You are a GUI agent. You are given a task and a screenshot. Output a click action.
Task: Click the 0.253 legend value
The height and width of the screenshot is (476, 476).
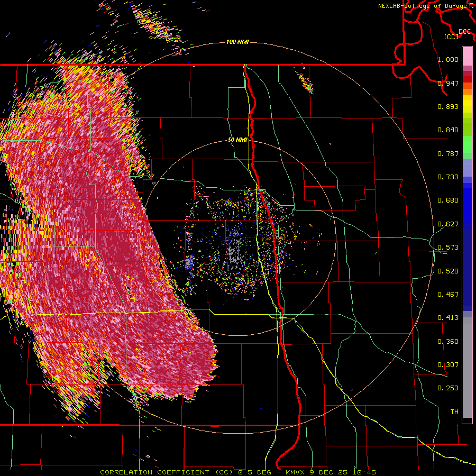[x=448, y=388]
